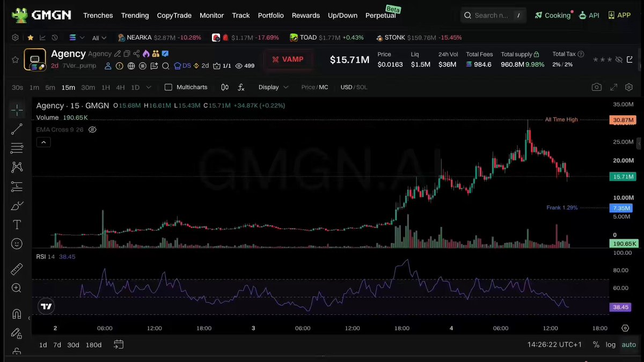Collapse the indicator legend arrow
The image size is (644, 362).
tap(43, 142)
